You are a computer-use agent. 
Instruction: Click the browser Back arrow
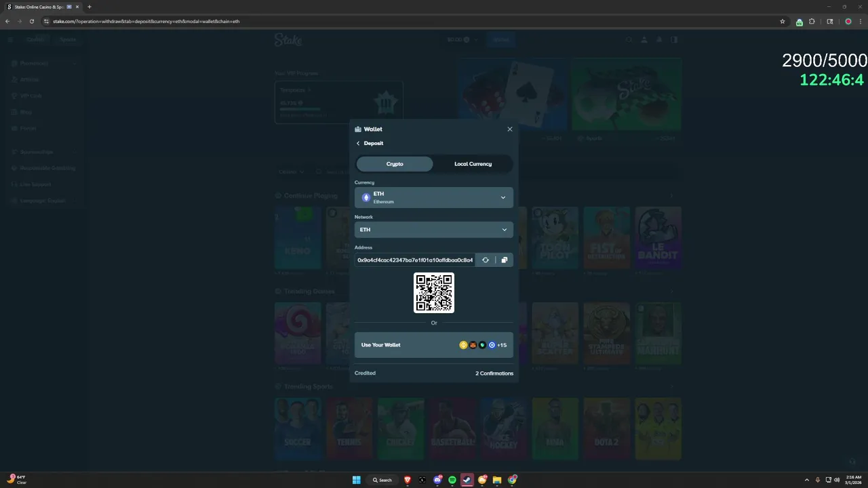click(7, 21)
